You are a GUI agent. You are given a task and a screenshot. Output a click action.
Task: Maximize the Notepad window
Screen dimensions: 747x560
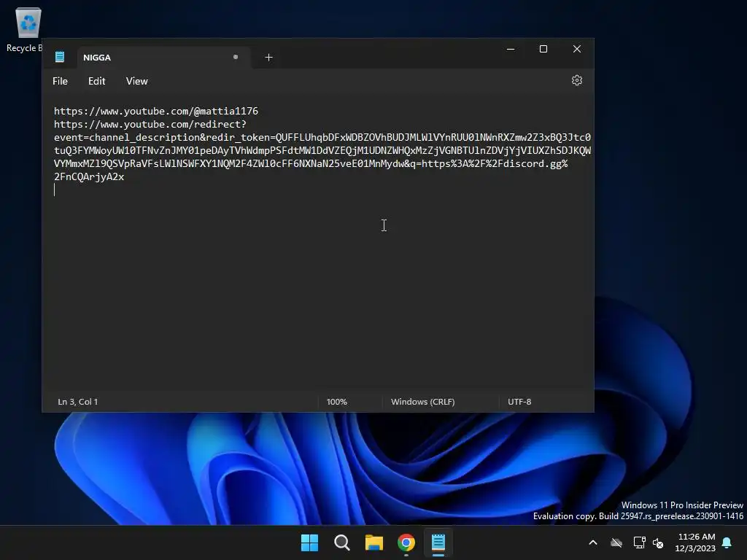543,49
